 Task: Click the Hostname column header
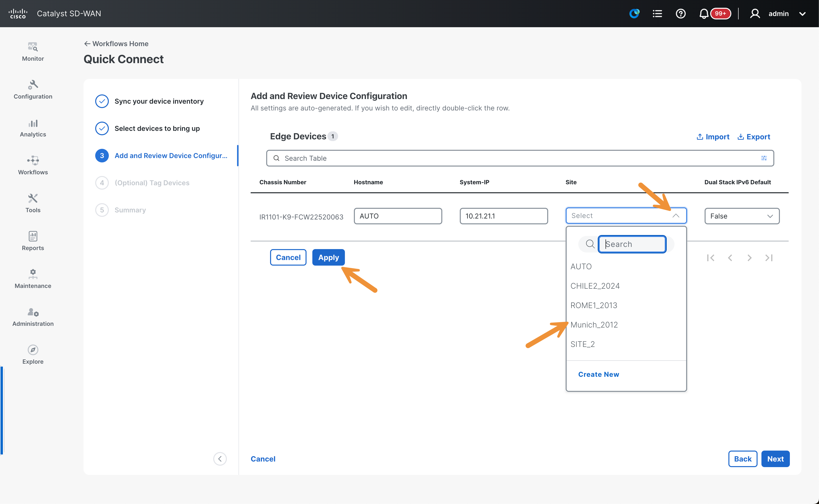[x=368, y=182]
